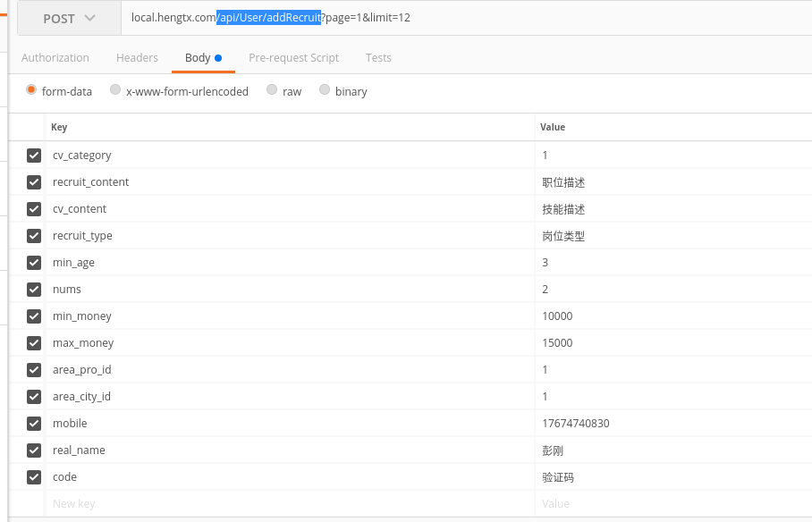Click the area_pro_id key cell
This screenshot has height=522, width=812.
point(290,370)
